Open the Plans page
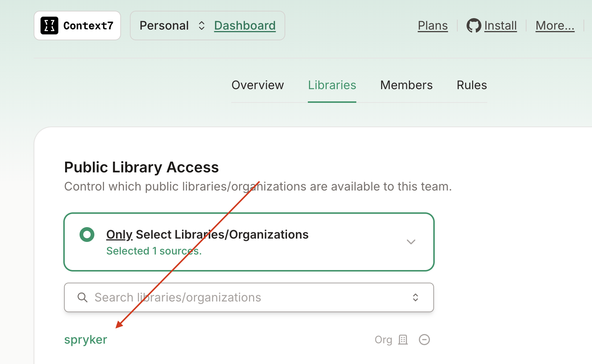This screenshot has height=364, width=592. (433, 25)
